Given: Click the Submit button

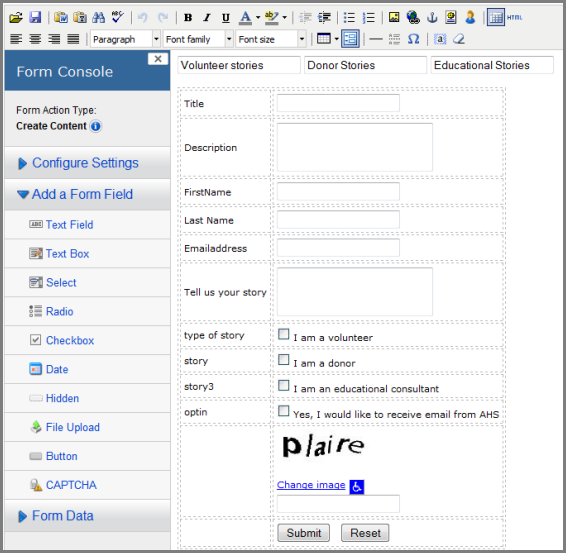Looking at the screenshot, I should coord(304,533).
